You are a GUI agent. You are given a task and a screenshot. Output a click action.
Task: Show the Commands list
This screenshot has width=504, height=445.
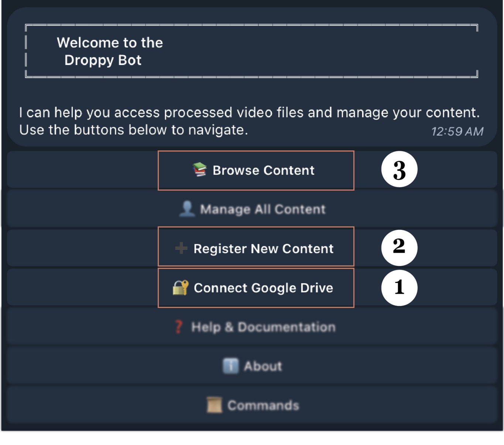(x=263, y=405)
